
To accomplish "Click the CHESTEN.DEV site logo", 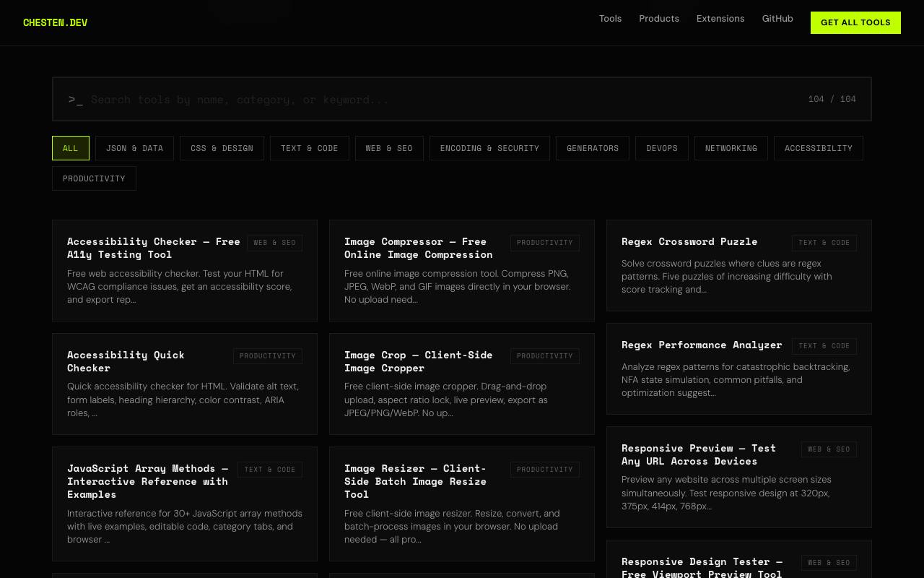I will coord(55,22).
